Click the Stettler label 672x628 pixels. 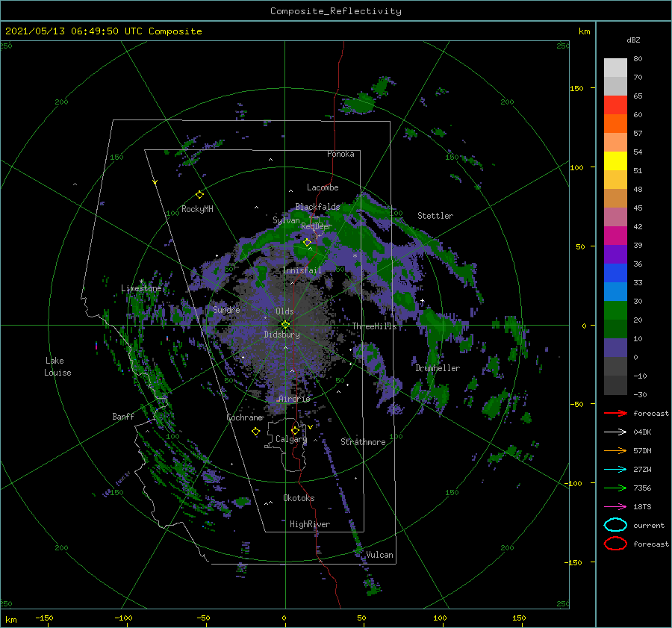(x=435, y=216)
